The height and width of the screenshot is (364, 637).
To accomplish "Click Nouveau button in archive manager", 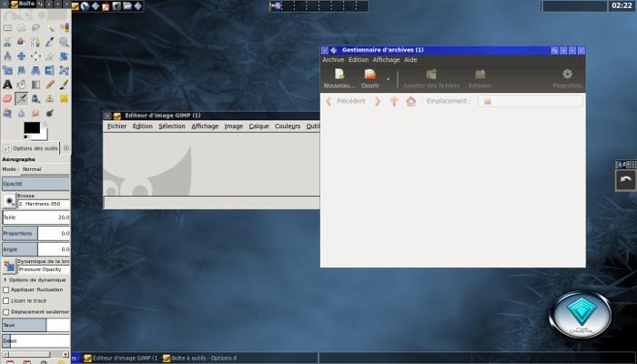I will (x=339, y=79).
